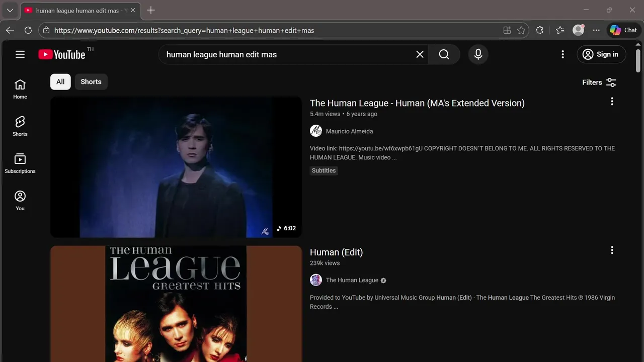Open the YouTube hamburger guide menu
This screenshot has height=362, width=644.
20,54
